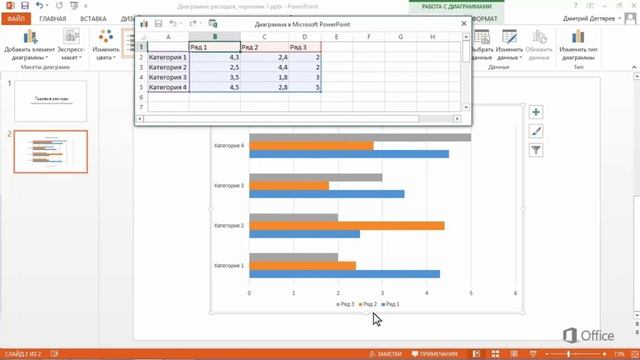
Task: Click datasheet horizontal scrollbar right arrow
Action: [x=457, y=118]
